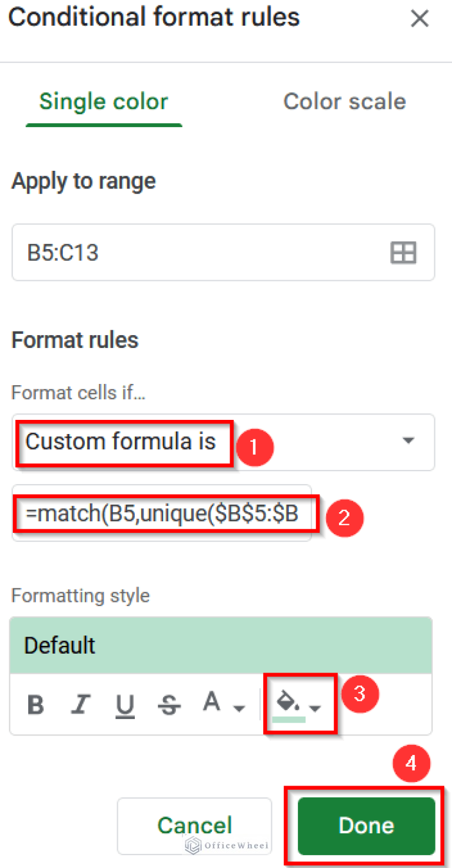Click the select data range grid icon

coord(403,253)
